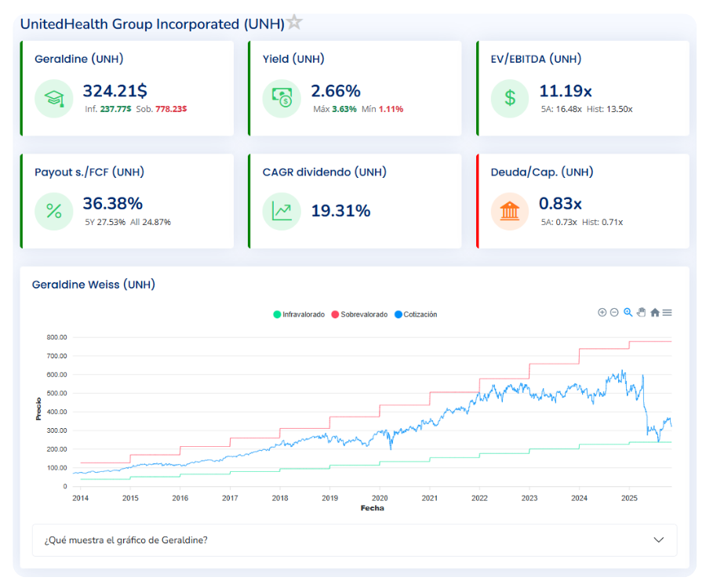Click the favorite star next to UnitedHealth title

point(294,23)
